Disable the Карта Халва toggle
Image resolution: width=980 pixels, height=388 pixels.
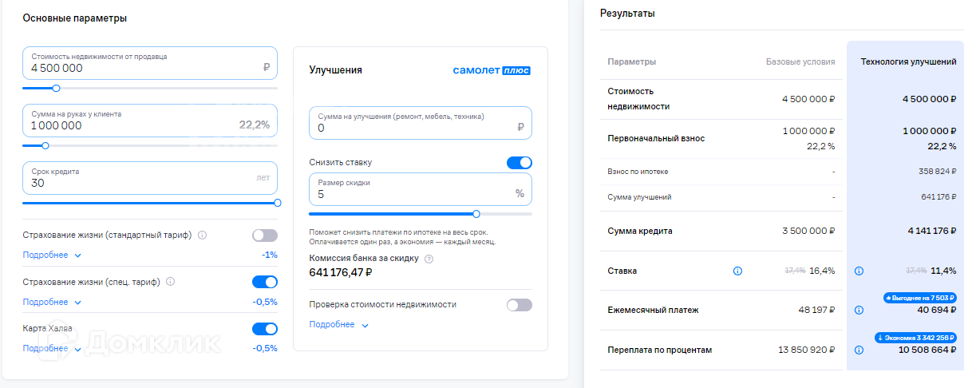coord(264,329)
